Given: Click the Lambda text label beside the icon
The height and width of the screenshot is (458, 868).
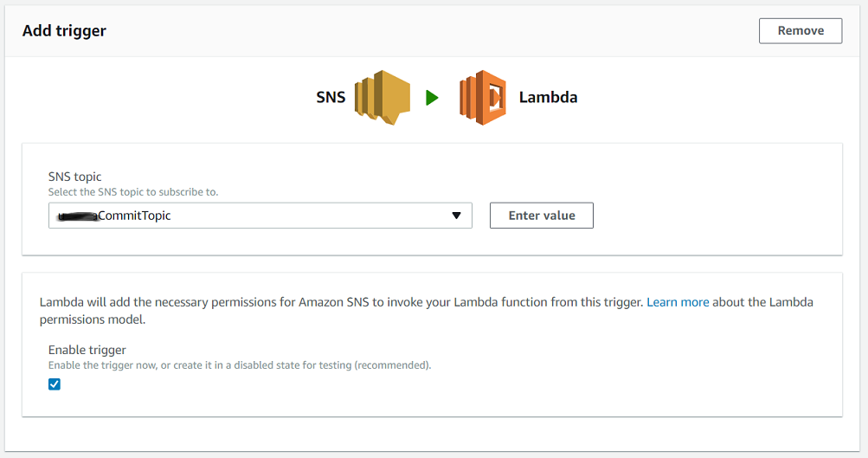Looking at the screenshot, I should click(x=548, y=98).
